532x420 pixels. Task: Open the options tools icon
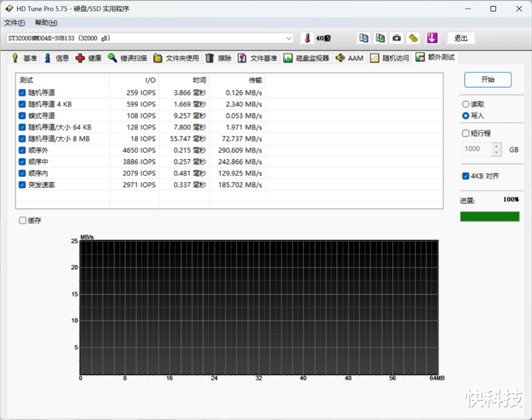[413, 38]
